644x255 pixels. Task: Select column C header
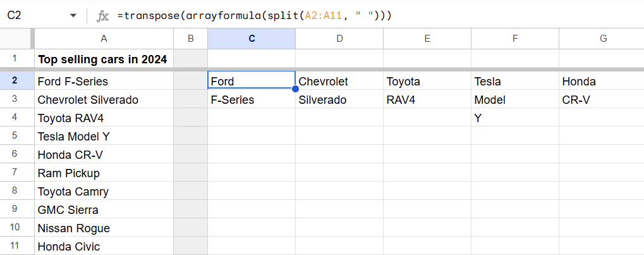252,39
